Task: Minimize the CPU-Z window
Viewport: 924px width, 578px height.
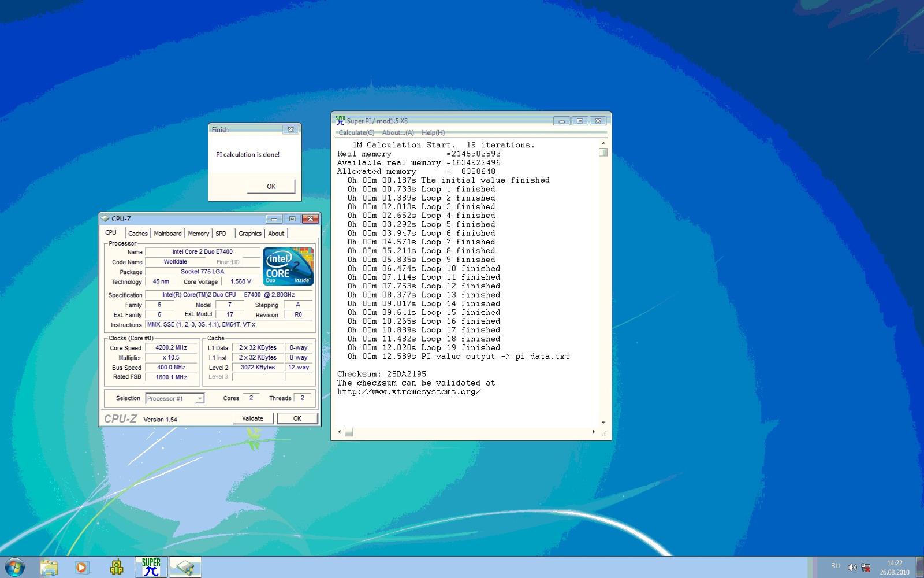Action: click(274, 218)
